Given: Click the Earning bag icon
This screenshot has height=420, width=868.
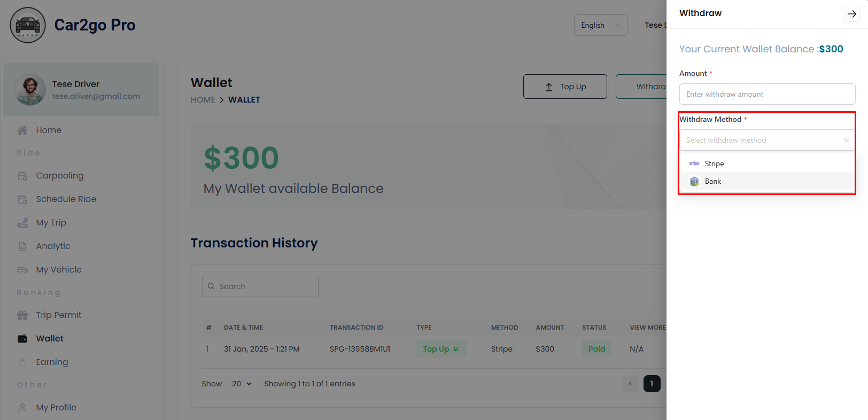Looking at the screenshot, I should pos(22,362).
